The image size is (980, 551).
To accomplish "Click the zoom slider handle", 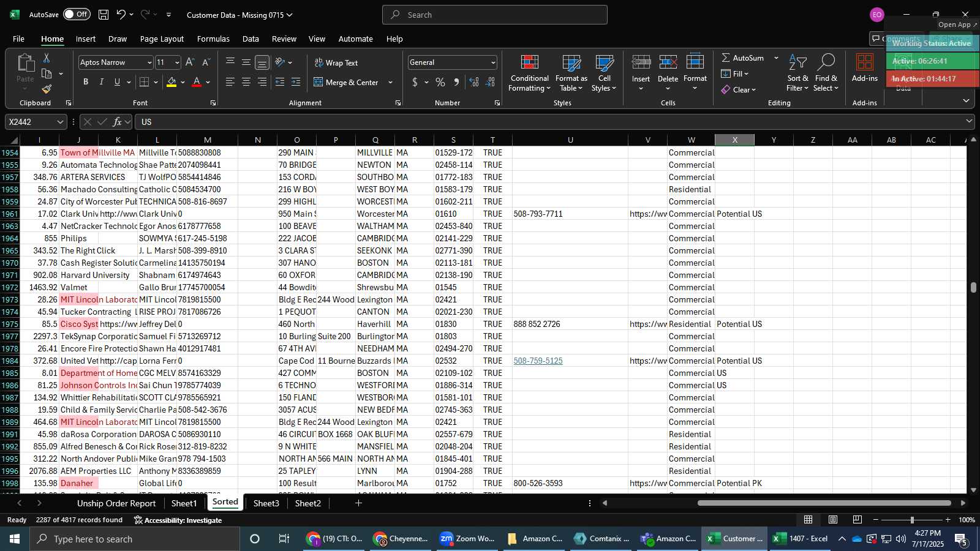I will click(x=912, y=520).
